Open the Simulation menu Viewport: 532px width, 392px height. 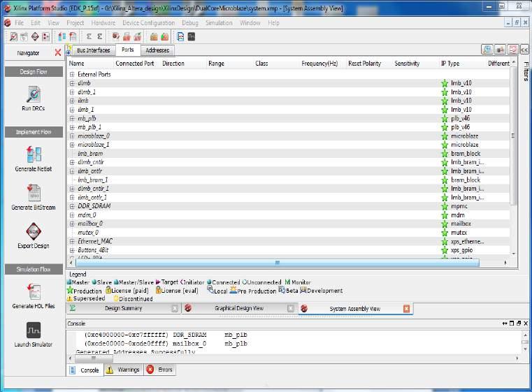click(x=219, y=23)
